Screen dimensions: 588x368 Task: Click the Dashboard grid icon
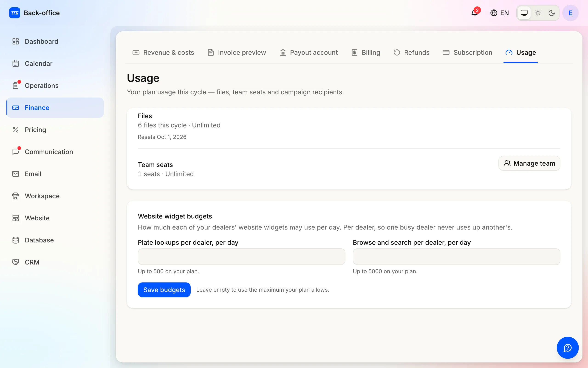coord(16,41)
